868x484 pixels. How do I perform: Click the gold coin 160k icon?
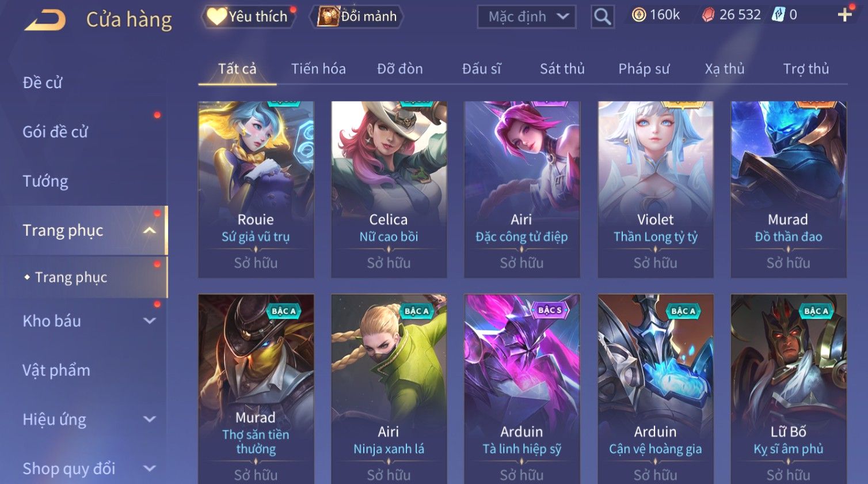[x=639, y=15]
